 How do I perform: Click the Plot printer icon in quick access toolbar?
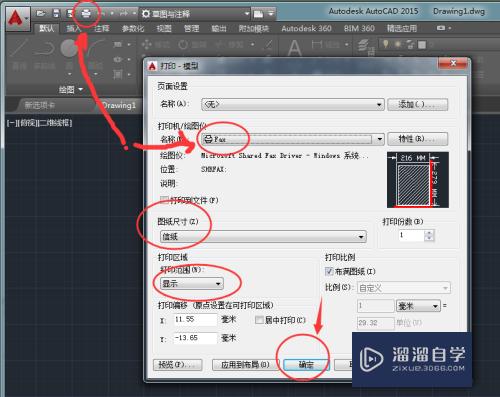(86, 14)
